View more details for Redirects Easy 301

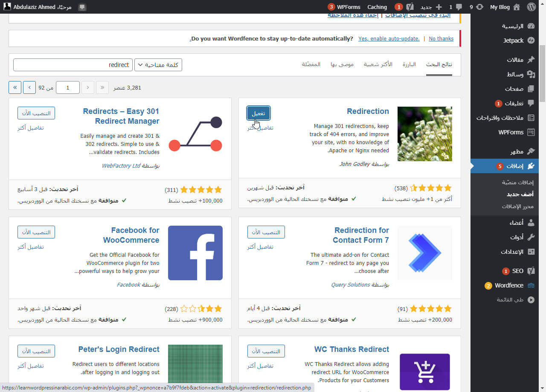click(x=31, y=128)
